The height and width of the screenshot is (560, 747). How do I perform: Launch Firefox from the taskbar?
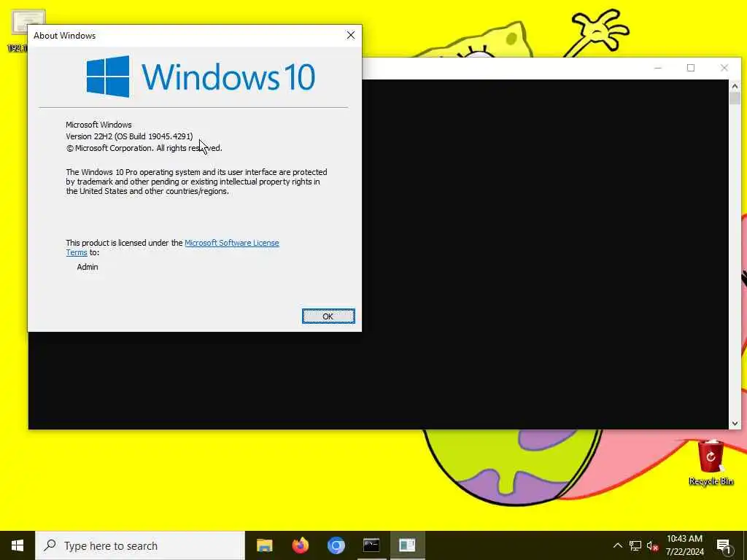(300, 545)
